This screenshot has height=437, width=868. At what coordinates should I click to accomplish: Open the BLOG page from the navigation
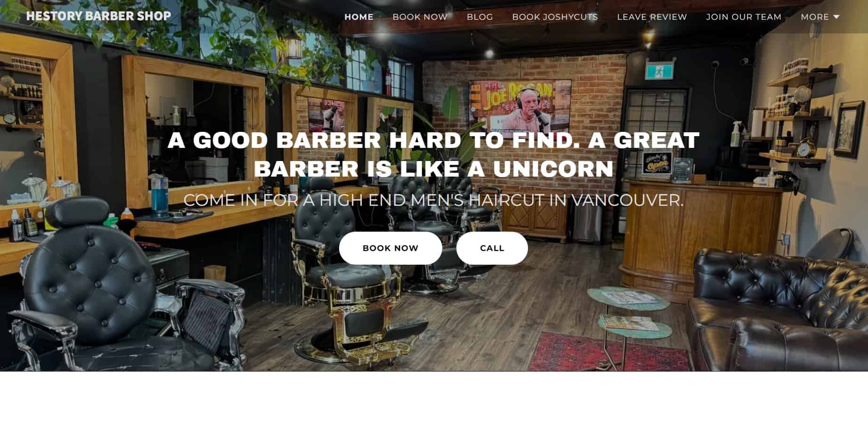point(480,17)
